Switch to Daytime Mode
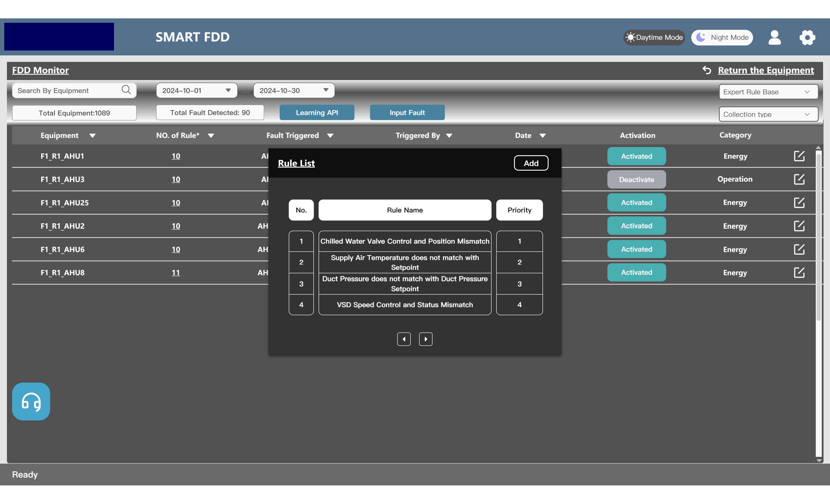Viewport: 830px width, 504px height. click(x=654, y=37)
